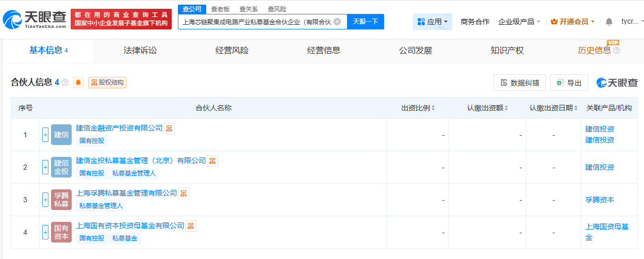Click equity structure icon beside 建信金融资产投资有限公司

169,128
